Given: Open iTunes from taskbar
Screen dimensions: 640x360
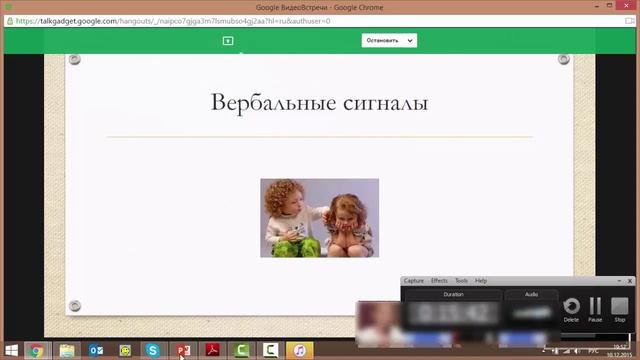Looking at the screenshot, I should pos(300,351).
